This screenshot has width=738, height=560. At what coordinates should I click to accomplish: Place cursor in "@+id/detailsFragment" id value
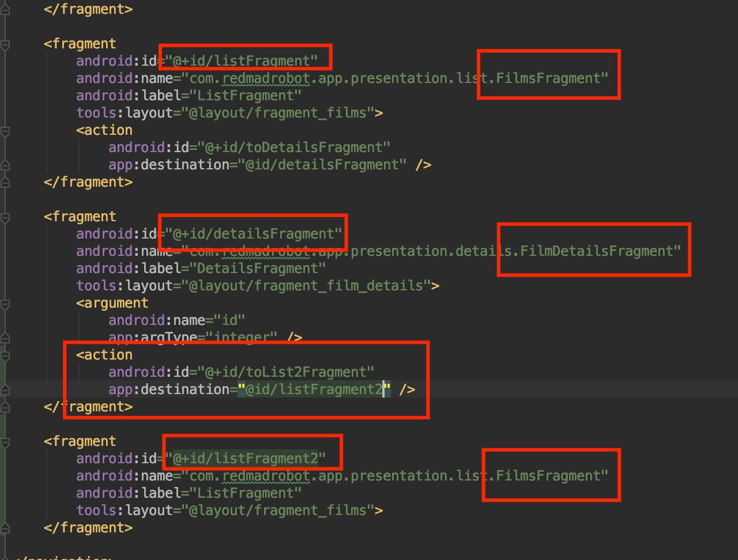pos(253,234)
